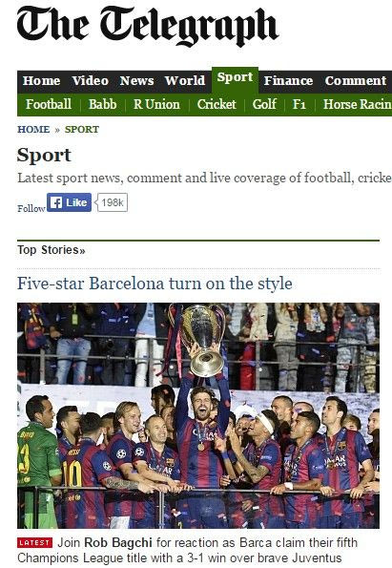Go to the Cricket subsection
Screen dimensions: 392x568
217,105
